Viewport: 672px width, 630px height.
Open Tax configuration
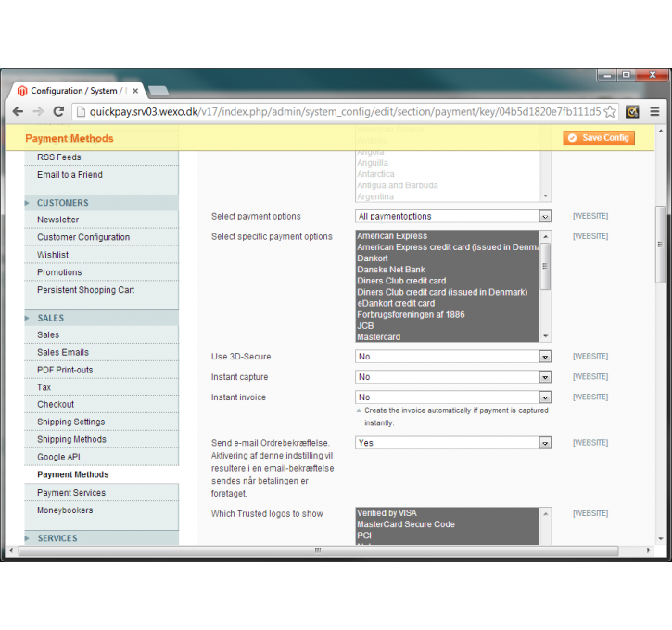[x=44, y=387]
